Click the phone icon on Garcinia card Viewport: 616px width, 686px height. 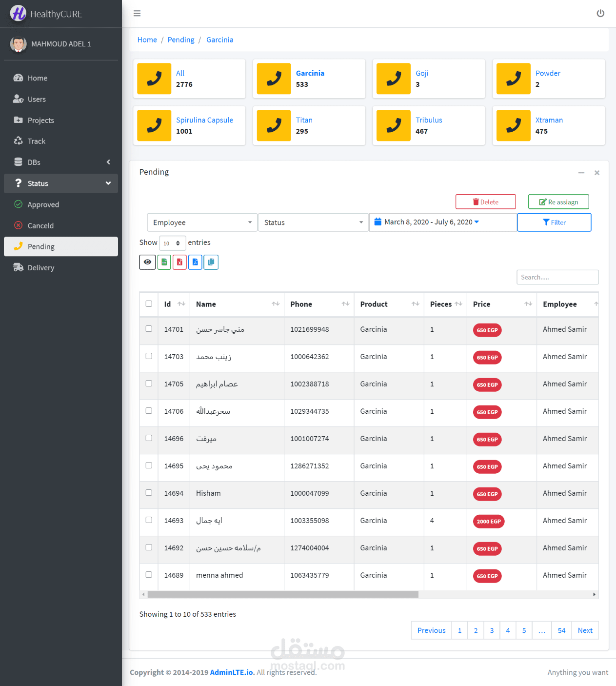coord(274,79)
